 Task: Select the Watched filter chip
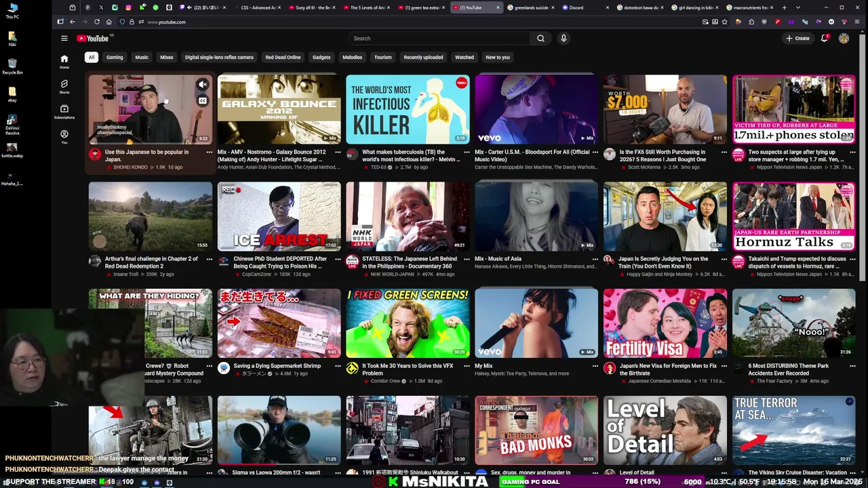coord(465,58)
